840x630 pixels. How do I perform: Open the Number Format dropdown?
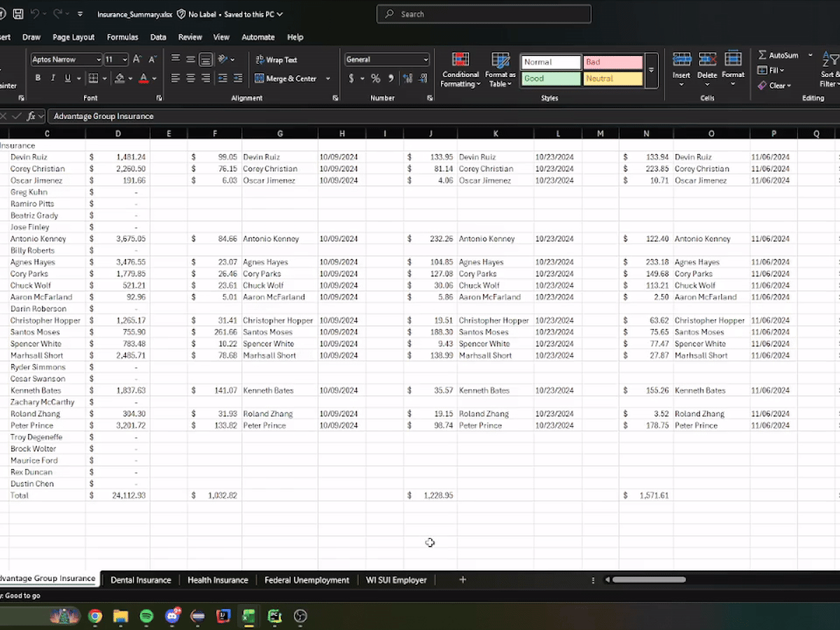pos(387,59)
